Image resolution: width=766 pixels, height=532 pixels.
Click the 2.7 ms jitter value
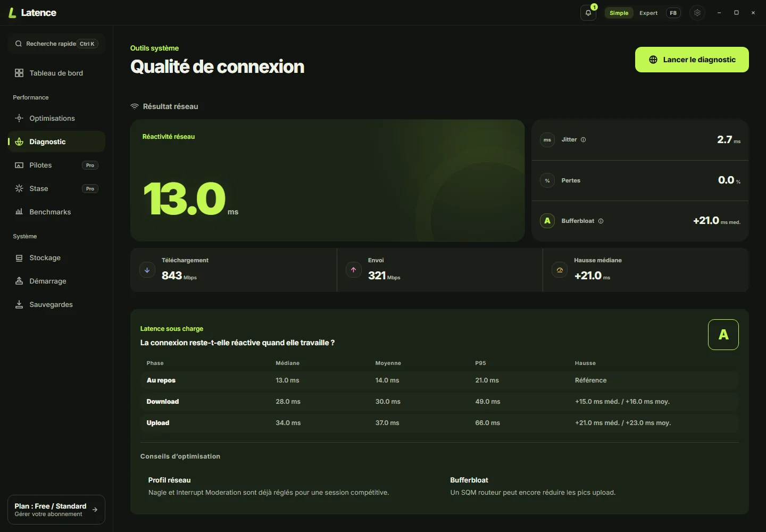(729, 139)
